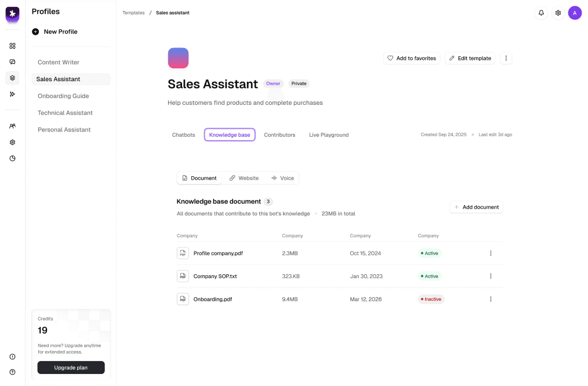Open the gear settings icon in top bar

pos(558,13)
